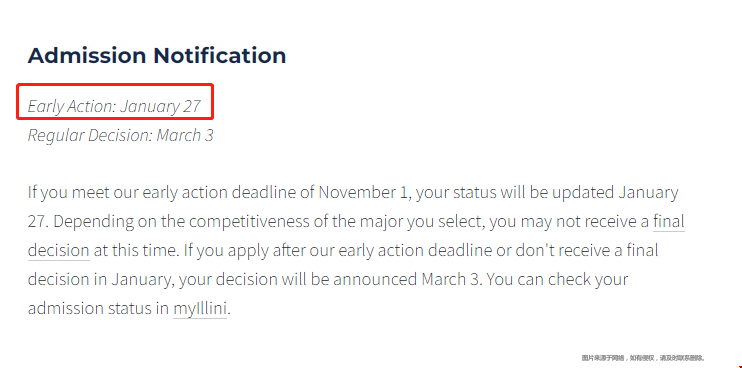Click the underlined "decision" link
This screenshot has width=742, height=368.
59,250
